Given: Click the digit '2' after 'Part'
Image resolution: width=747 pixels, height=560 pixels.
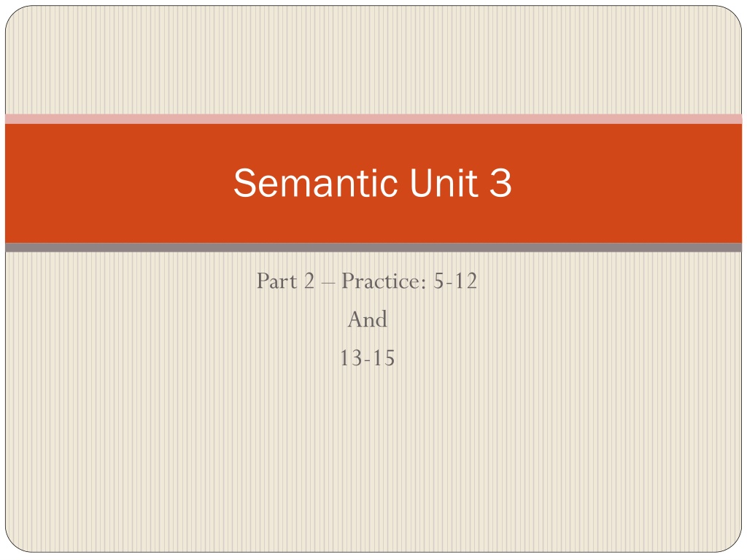Looking at the screenshot, I should click(x=309, y=281).
